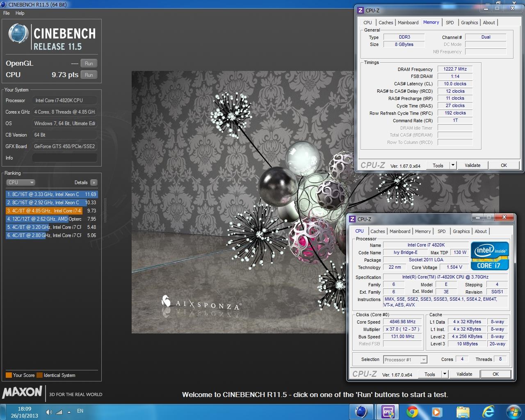
Task: Run the OpenGL benchmark
Action: point(89,64)
